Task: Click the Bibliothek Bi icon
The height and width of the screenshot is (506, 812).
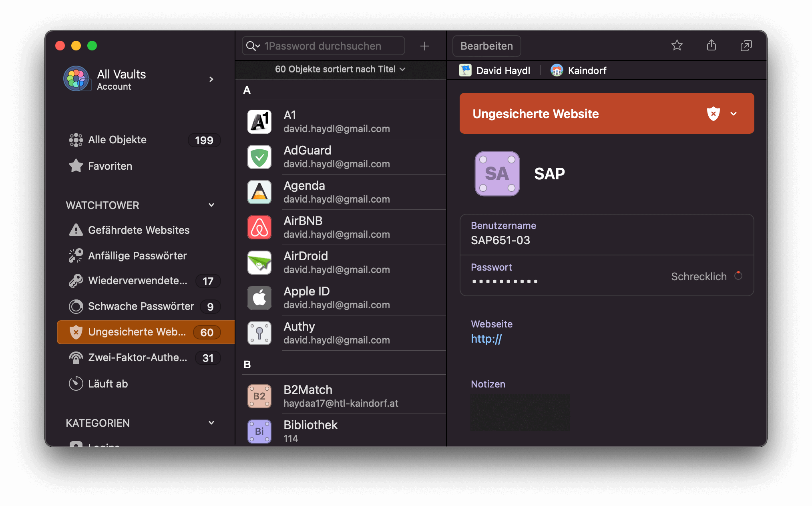Action: [x=259, y=432]
